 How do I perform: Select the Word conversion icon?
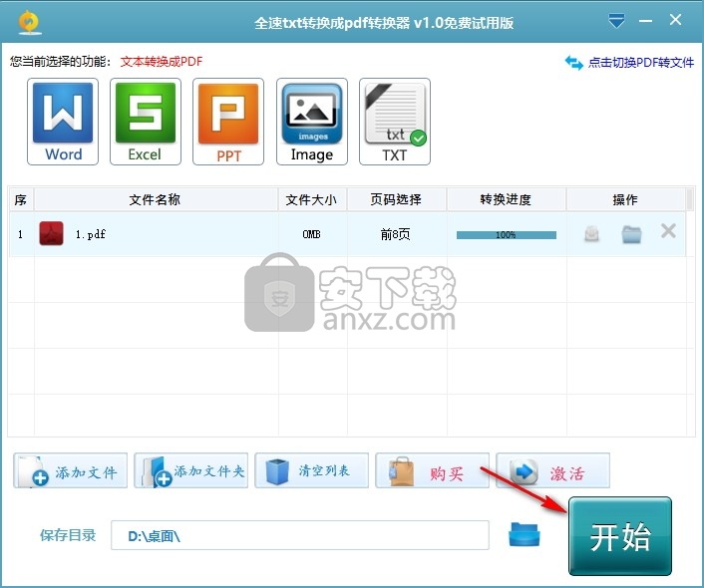(x=63, y=122)
